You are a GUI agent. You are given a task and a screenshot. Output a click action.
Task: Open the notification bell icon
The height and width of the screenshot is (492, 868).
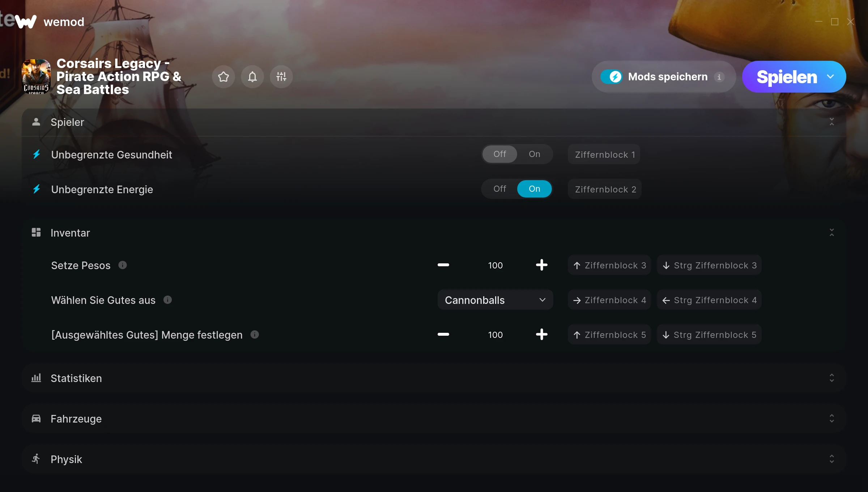point(252,77)
